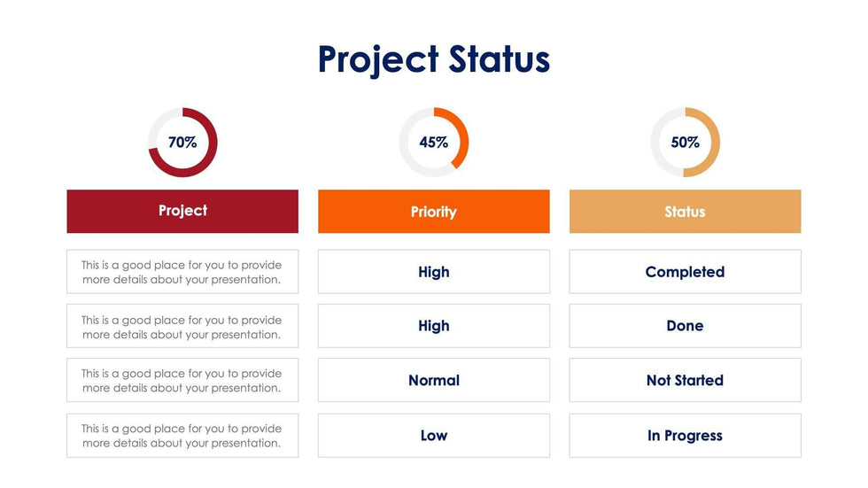Image resolution: width=868 pixels, height=488 pixels.
Task: Click the tan Status header
Action: click(686, 212)
